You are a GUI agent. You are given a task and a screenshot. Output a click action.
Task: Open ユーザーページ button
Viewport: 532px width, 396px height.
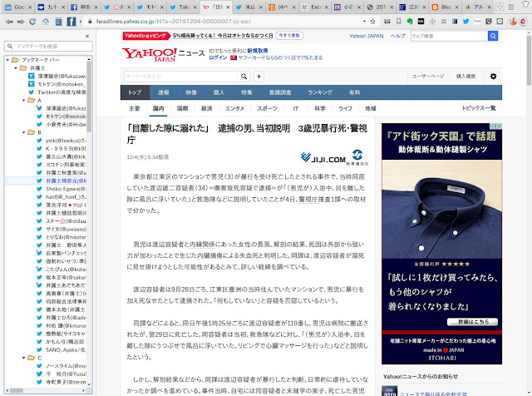click(x=428, y=77)
